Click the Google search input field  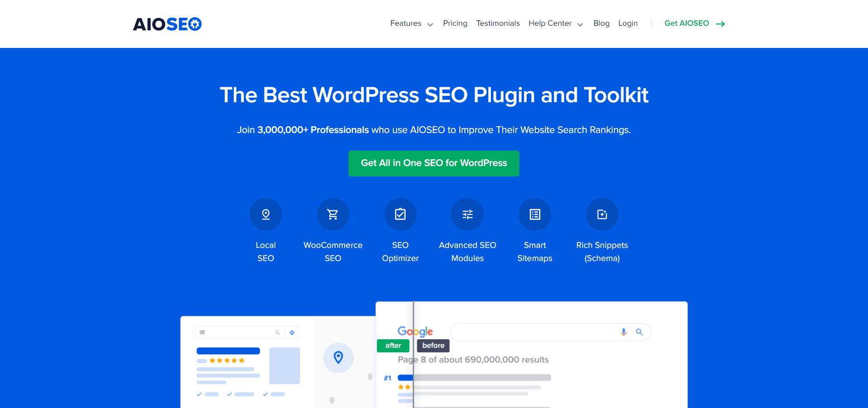click(x=551, y=332)
